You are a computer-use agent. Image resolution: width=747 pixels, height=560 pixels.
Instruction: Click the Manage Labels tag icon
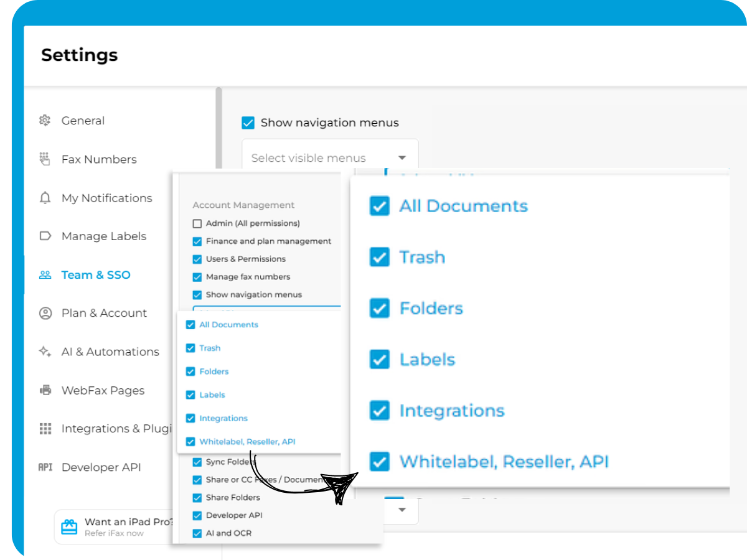[45, 236]
